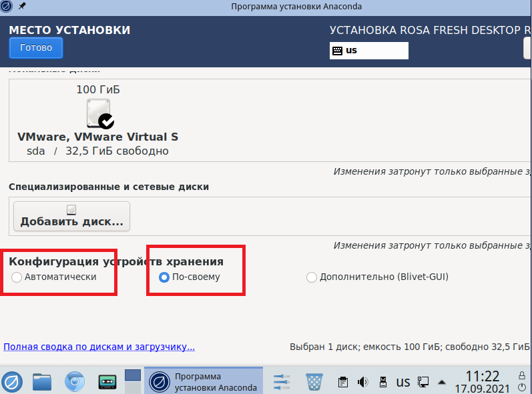Expand hidden tray icons arrow
The height and width of the screenshot is (394, 532).
[442, 383]
